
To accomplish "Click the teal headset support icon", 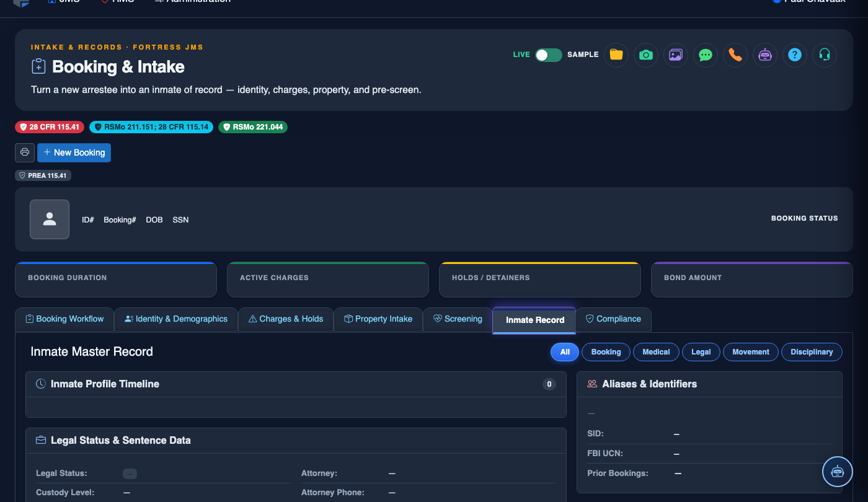I will point(825,55).
